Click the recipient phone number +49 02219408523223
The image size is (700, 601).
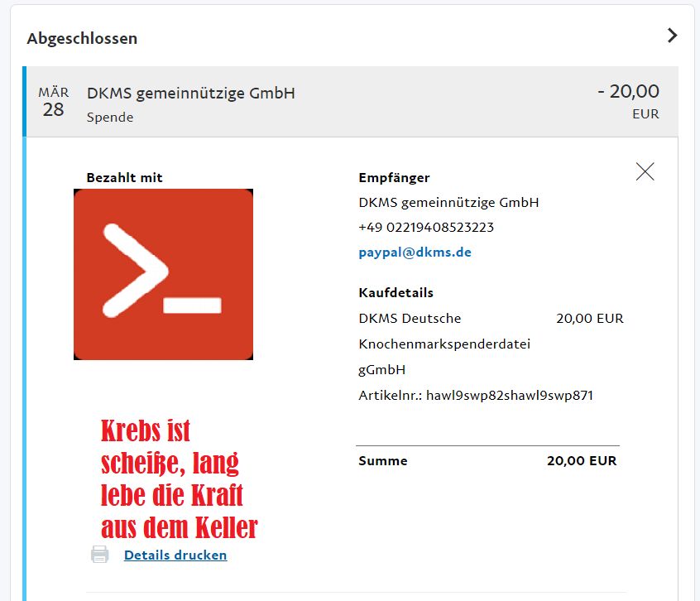(426, 228)
